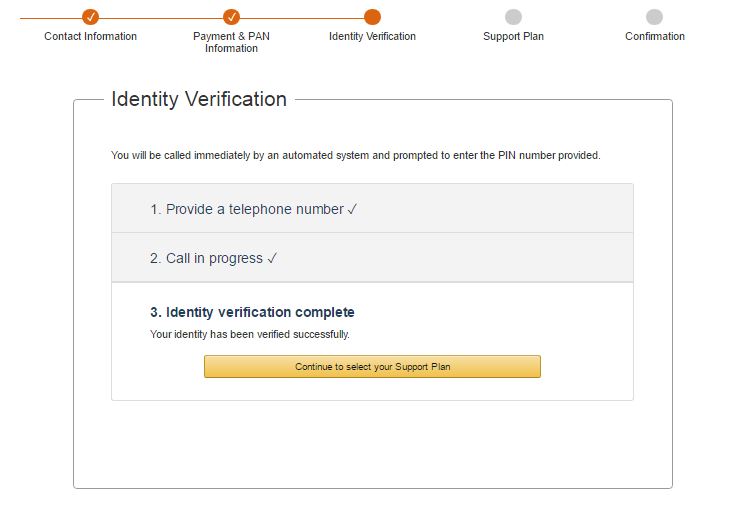
Task: Expand the Call in progress section
Action: point(372,257)
